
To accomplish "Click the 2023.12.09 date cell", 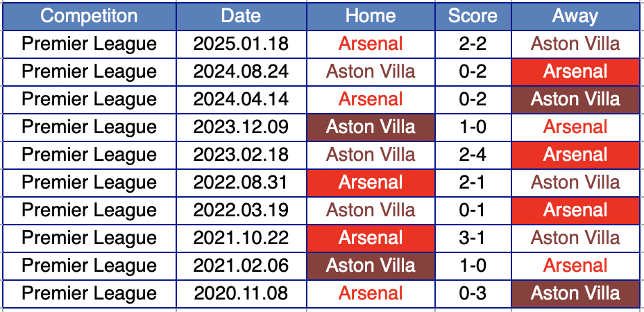I will tap(241, 127).
